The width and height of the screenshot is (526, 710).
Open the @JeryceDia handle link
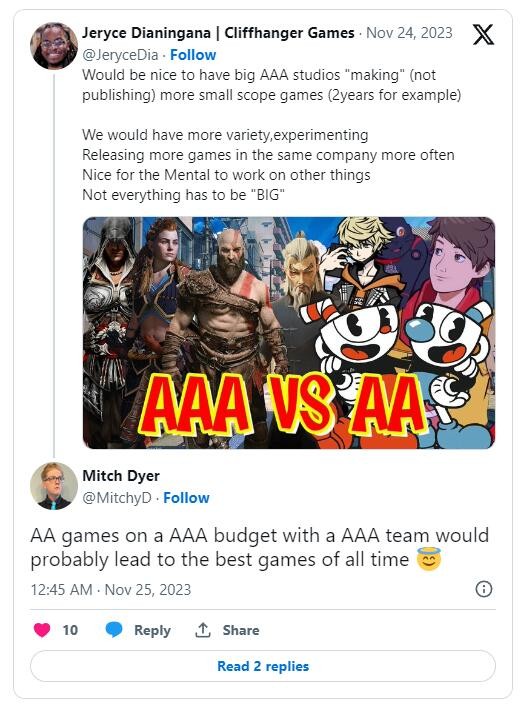(120, 55)
